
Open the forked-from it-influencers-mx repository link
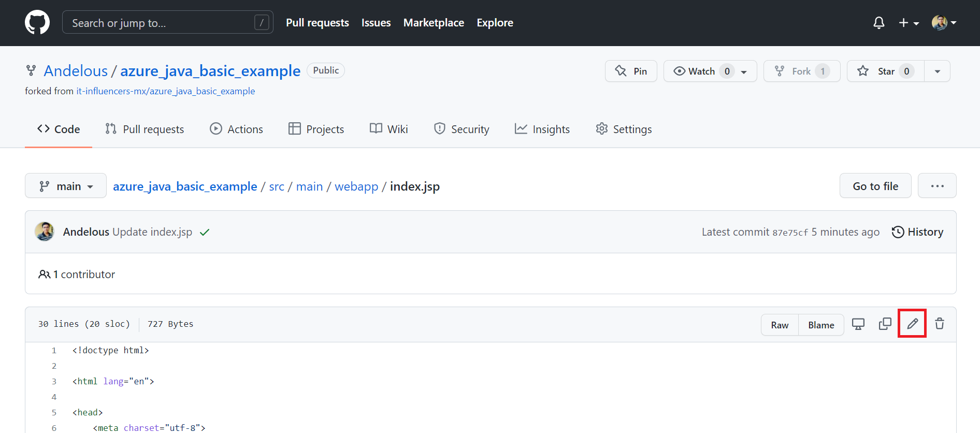tap(166, 91)
